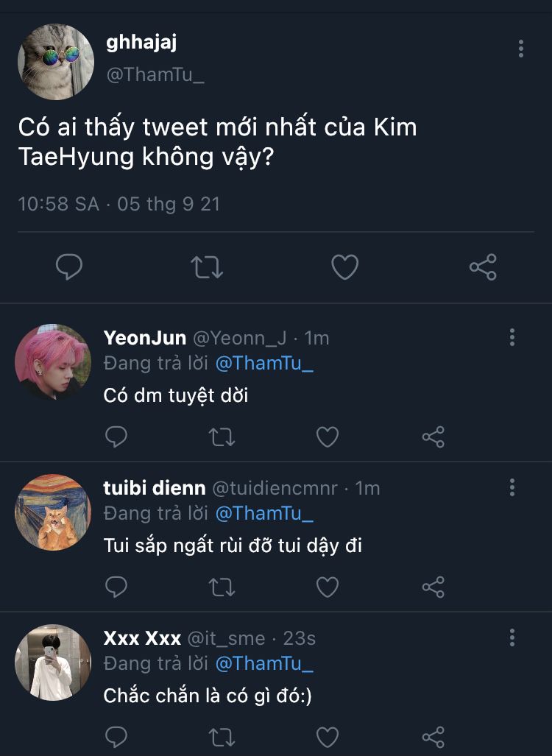Image resolution: width=552 pixels, height=756 pixels.
Task: Share the main ghhajaj tweet
Action: 483,266
